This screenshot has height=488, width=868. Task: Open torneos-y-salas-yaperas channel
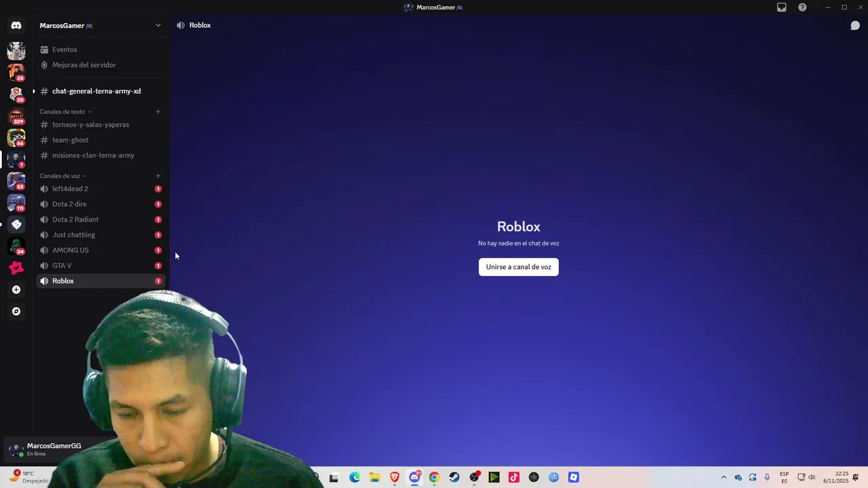pos(100,125)
